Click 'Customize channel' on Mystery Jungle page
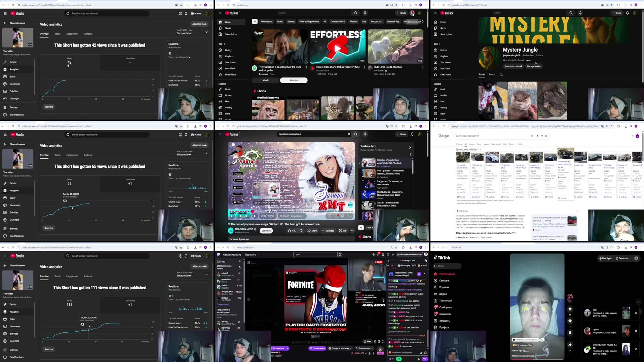Screen dimensions: 644x362 (513, 66)
